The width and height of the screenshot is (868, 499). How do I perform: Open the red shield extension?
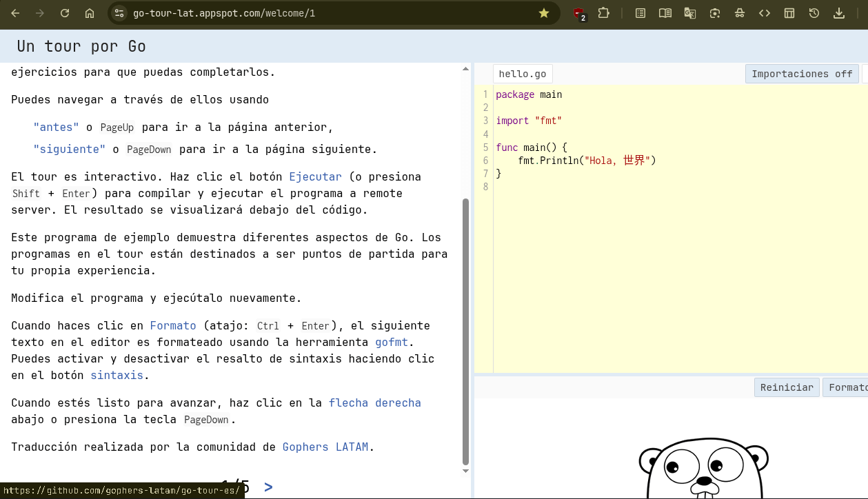tap(579, 13)
